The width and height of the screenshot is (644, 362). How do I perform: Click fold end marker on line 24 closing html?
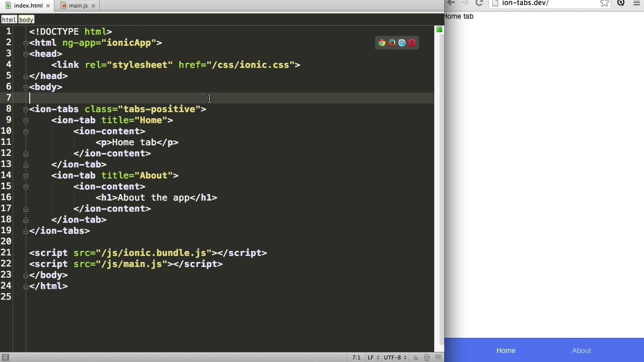[x=25, y=286]
